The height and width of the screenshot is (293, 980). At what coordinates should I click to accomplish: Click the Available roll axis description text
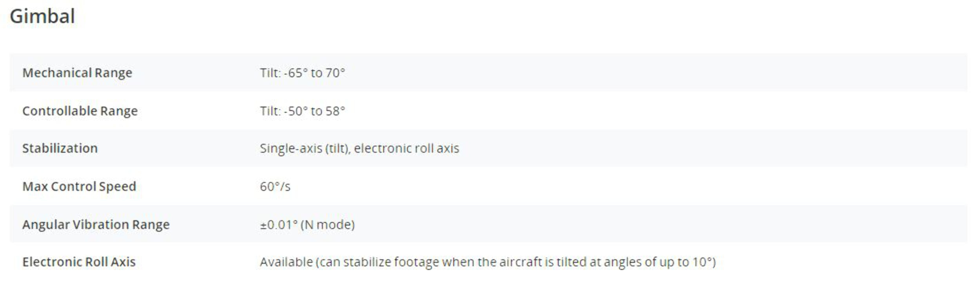tap(488, 262)
